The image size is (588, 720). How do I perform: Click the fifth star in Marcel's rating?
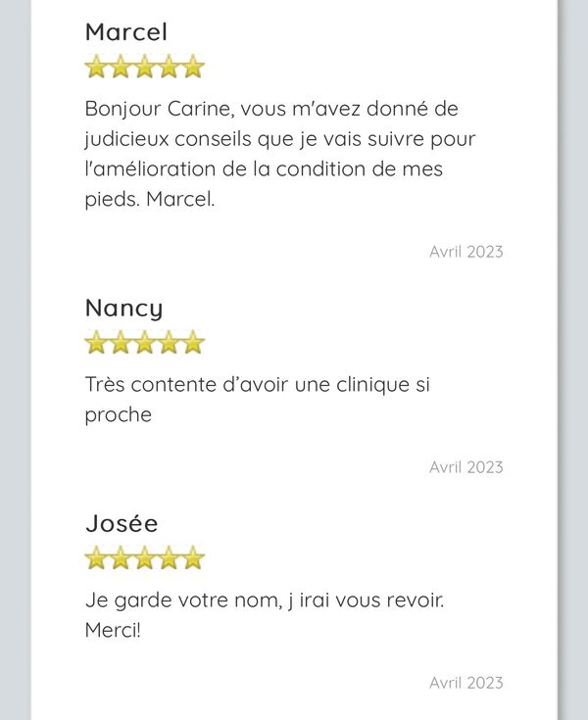193,68
